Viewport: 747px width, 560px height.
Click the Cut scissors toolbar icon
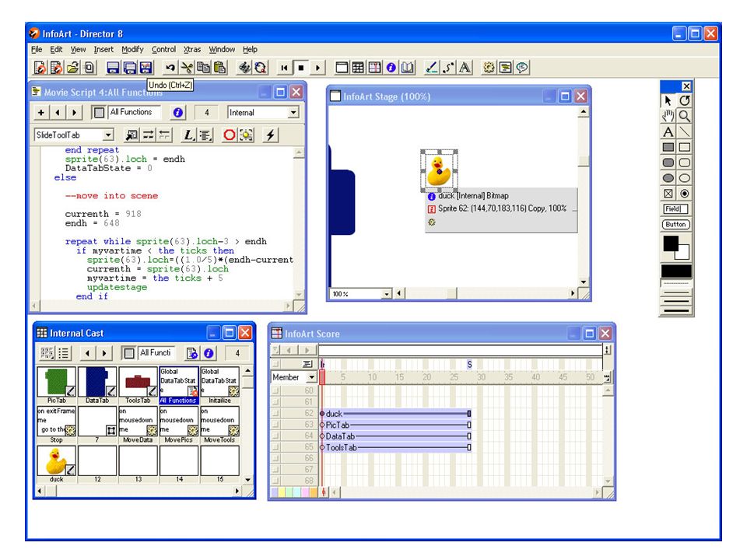coord(187,68)
